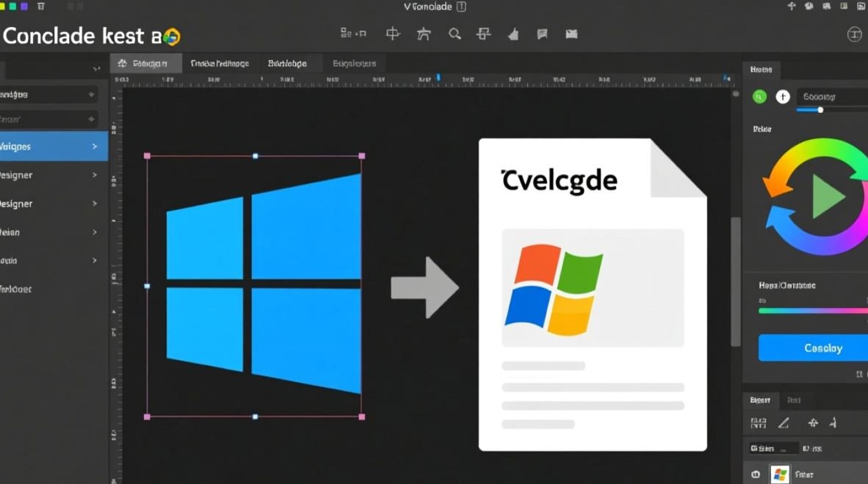This screenshot has height=484, width=868.
Task: Toggle visibility of the bottom layer row
Action: click(x=756, y=474)
